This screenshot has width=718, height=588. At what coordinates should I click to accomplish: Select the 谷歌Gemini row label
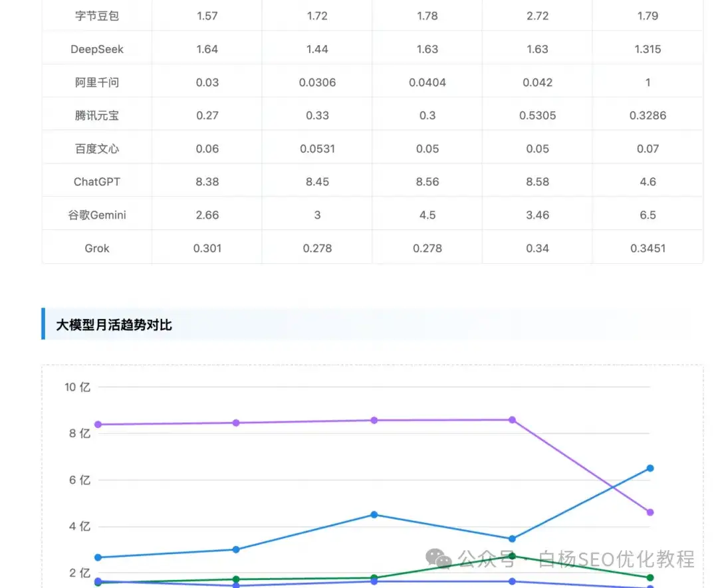[x=96, y=215]
